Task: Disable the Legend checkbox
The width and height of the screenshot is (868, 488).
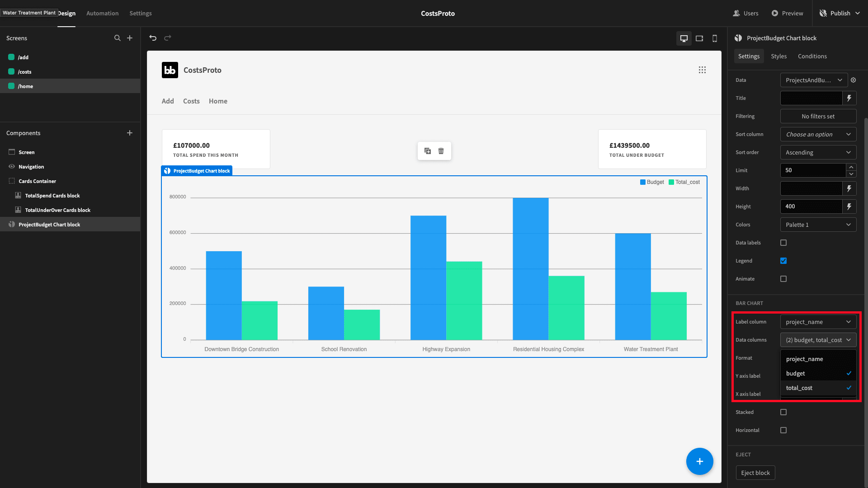Action: click(x=783, y=261)
